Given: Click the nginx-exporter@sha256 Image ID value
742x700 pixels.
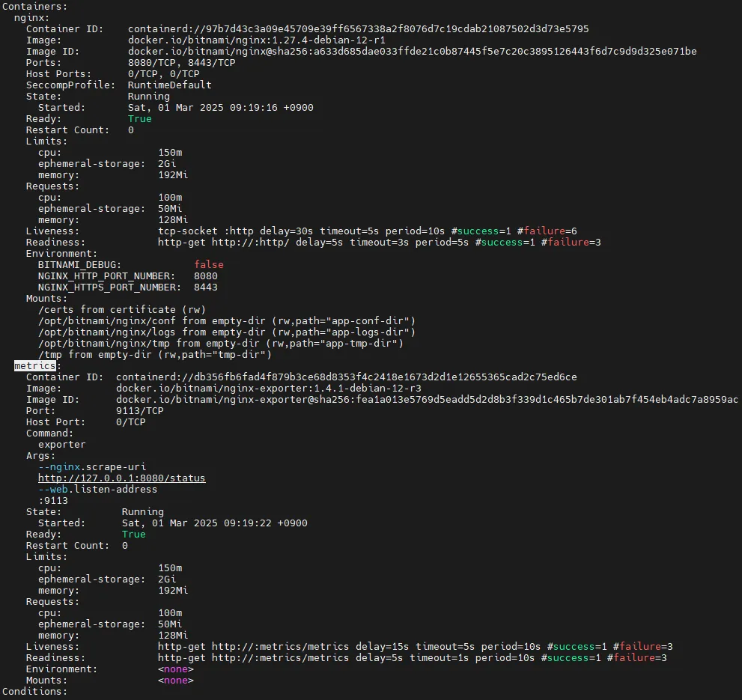Looking at the screenshot, I should pos(427,400).
